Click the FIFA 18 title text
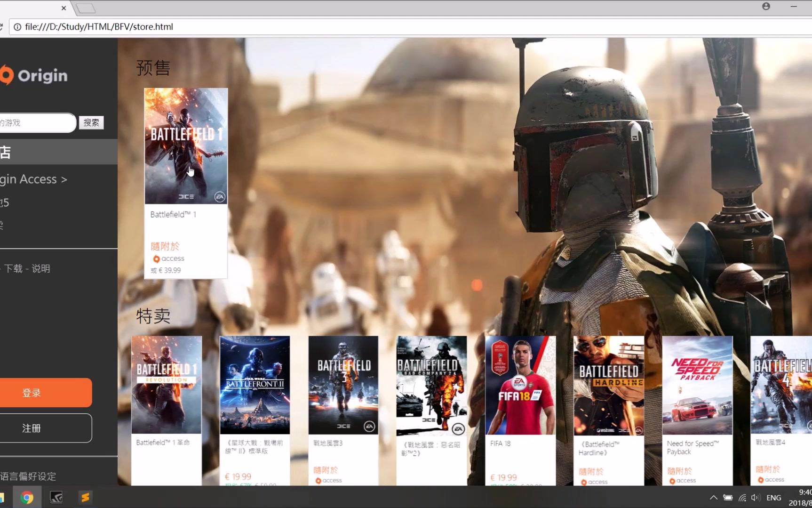Screen dimensions: 812x508 pyautogui.click(x=500, y=443)
